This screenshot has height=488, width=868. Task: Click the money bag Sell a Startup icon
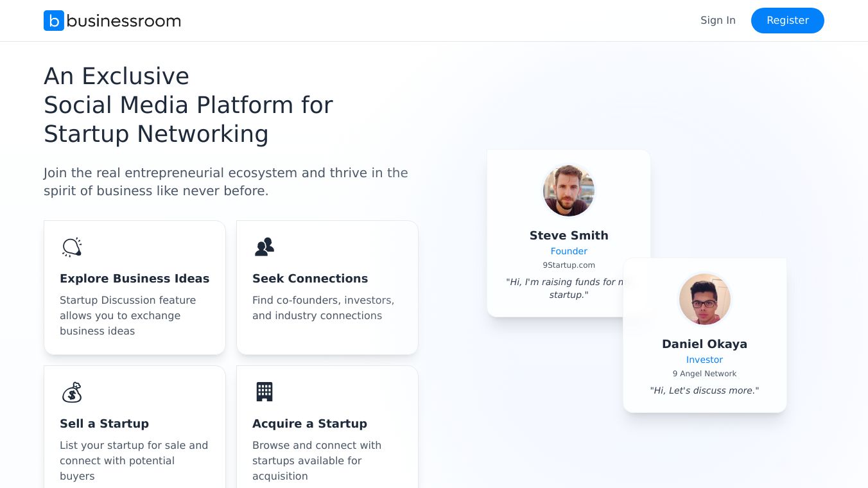(x=72, y=392)
